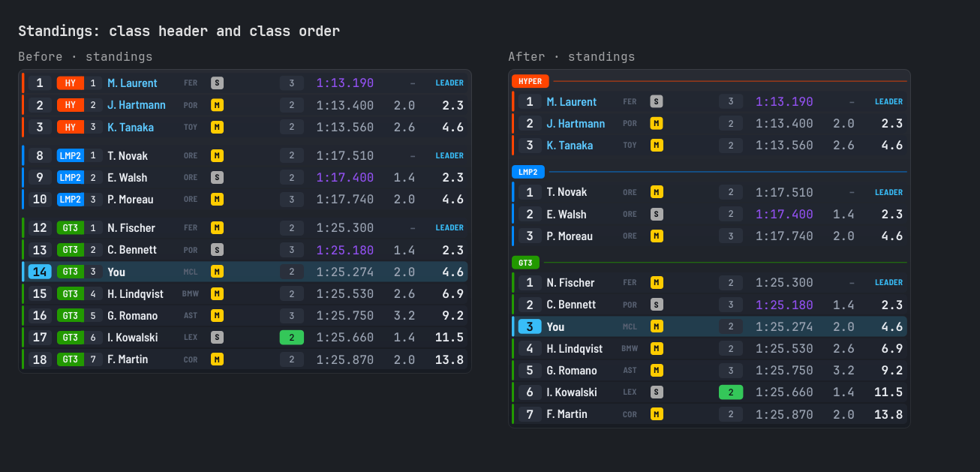Click the green stint badge in After I. Kowalski row

point(731,392)
